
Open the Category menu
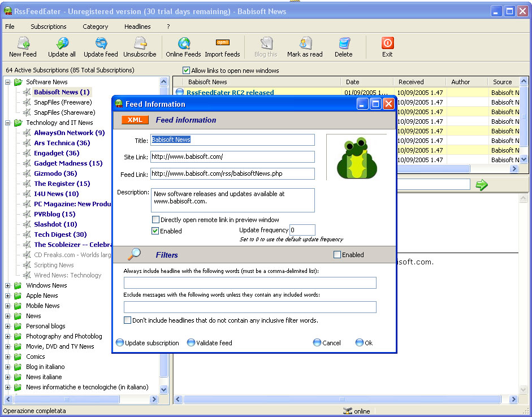[x=96, y=27]
